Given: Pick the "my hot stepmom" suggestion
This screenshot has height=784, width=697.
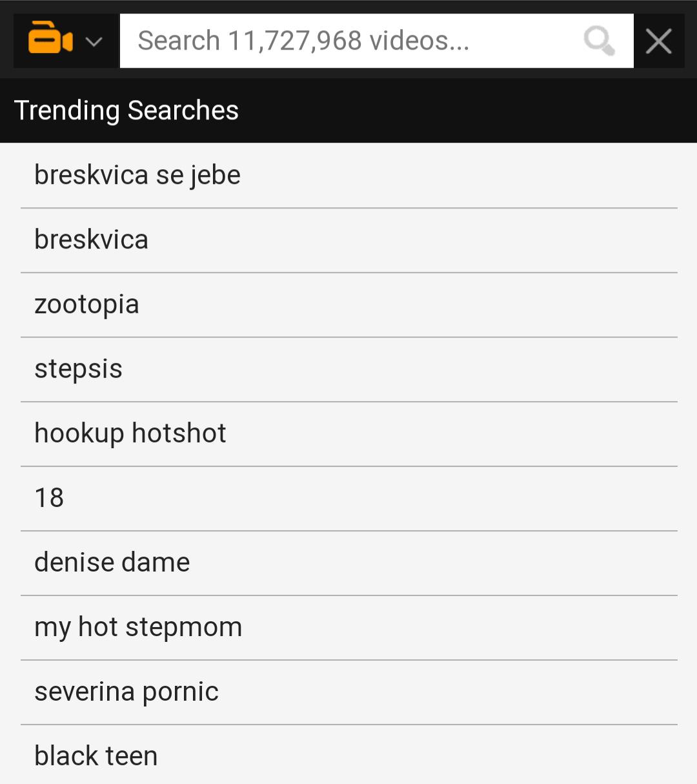Looking at the screenshot, I should (x=138, y=627).
